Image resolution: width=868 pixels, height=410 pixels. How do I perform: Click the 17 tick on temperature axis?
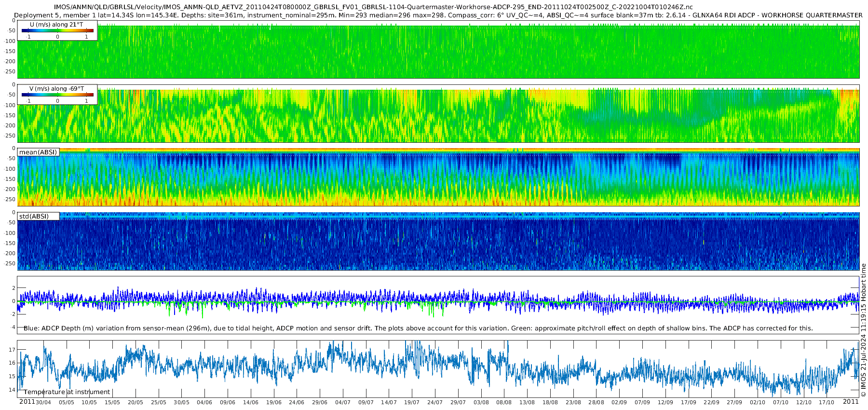(12, 350)
